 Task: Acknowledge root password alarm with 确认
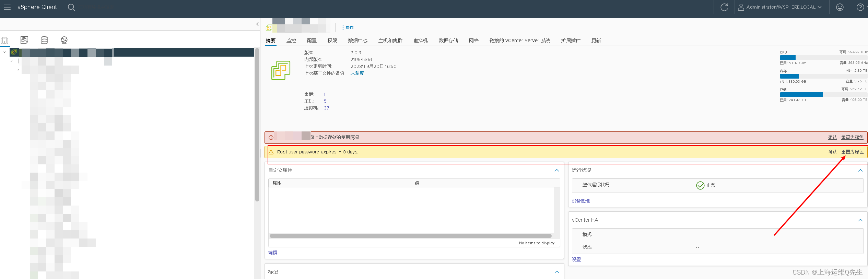(832, 152)
